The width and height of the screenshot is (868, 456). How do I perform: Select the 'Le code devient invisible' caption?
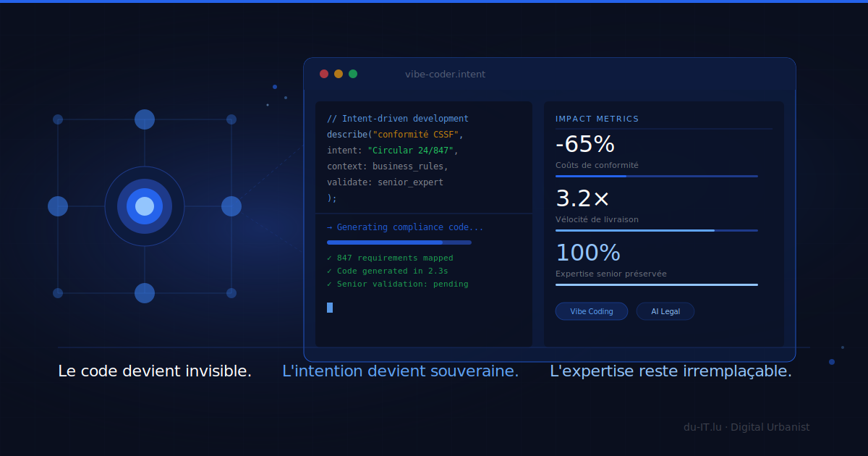click(154, 371)
